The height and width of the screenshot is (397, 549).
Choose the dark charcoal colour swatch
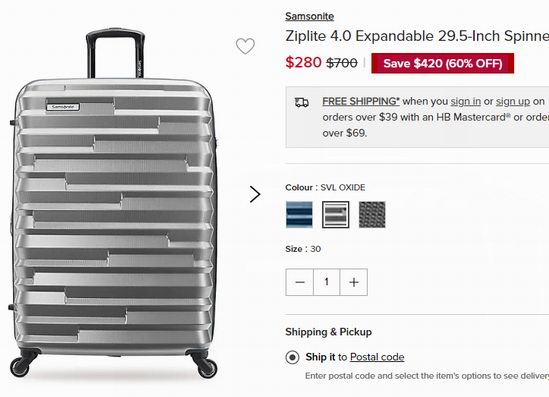(372, 215)
